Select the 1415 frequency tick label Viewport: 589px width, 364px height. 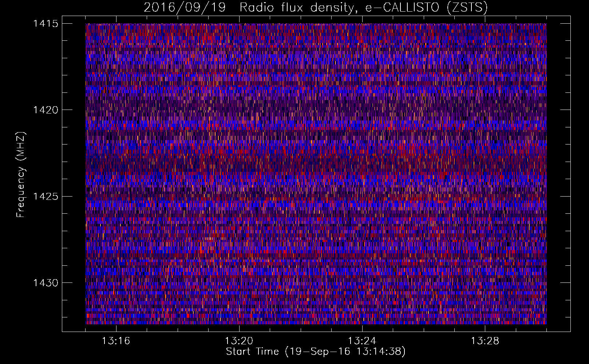click(46, 24)
